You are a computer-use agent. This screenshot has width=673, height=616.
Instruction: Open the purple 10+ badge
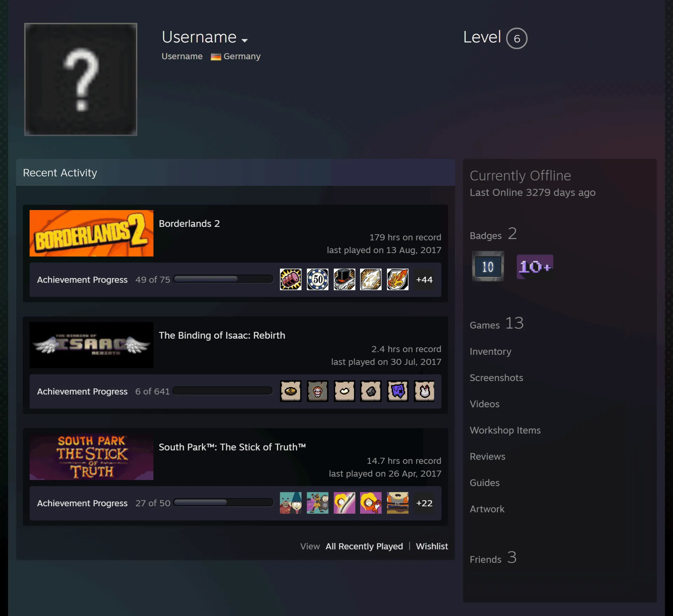535,267
